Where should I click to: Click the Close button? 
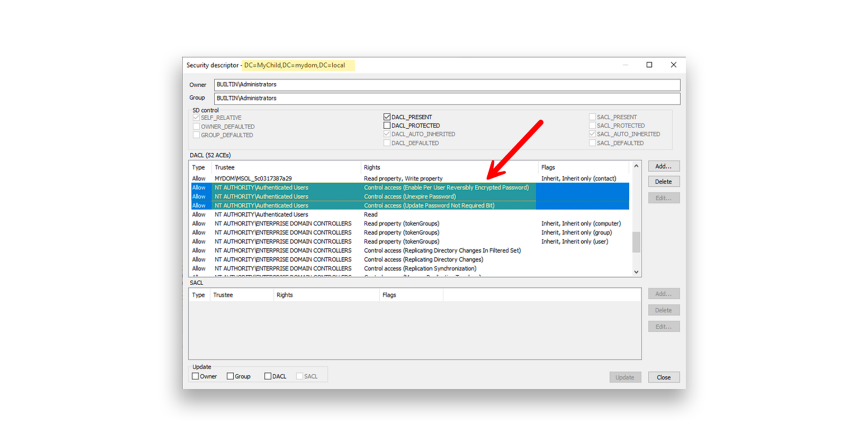pos(664,377)
